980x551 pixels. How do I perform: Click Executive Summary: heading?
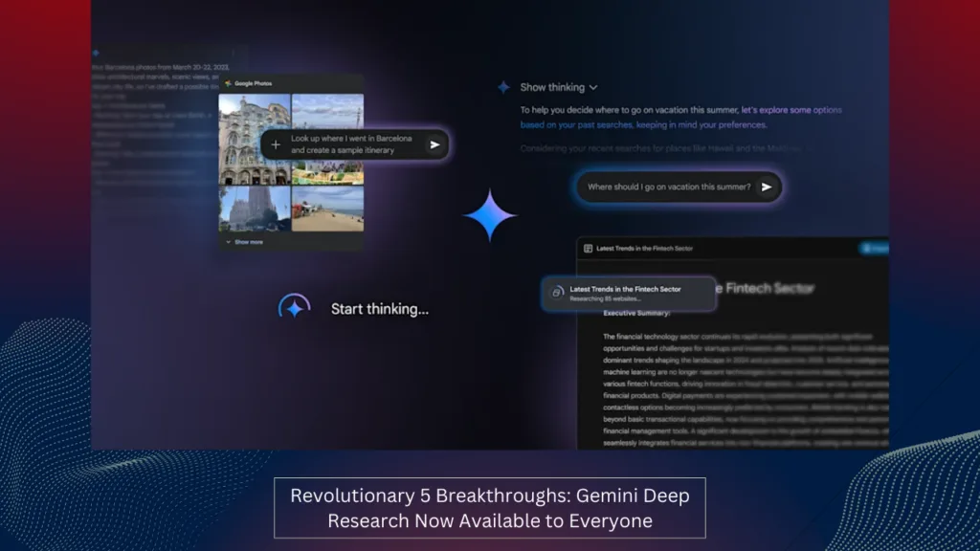(x=636, y=313)
